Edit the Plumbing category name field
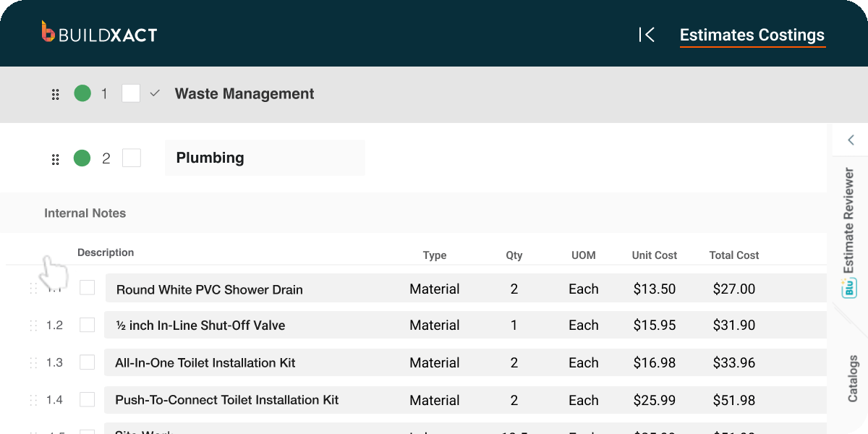The height and width of the screenshot is (434, 868). point(265,158)
